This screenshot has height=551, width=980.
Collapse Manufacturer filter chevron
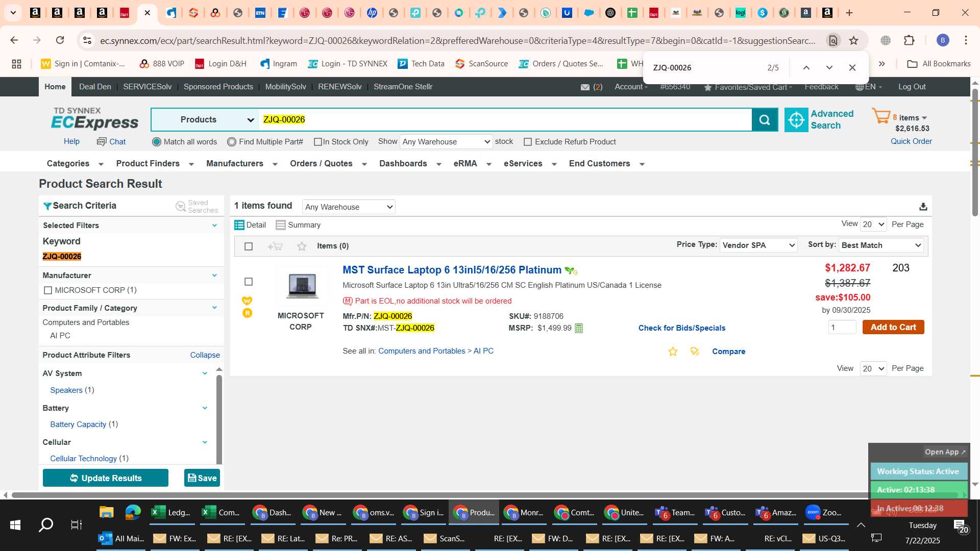coord(214,275)
